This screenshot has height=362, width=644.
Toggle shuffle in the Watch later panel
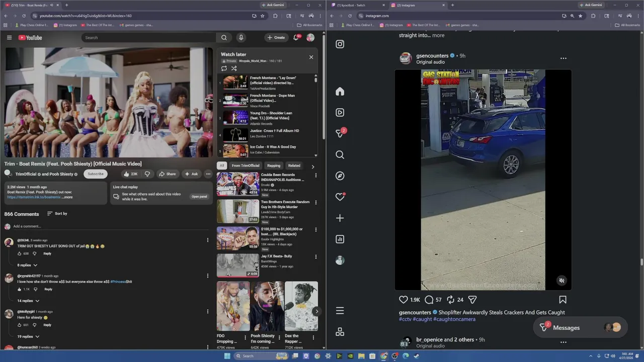234,68
